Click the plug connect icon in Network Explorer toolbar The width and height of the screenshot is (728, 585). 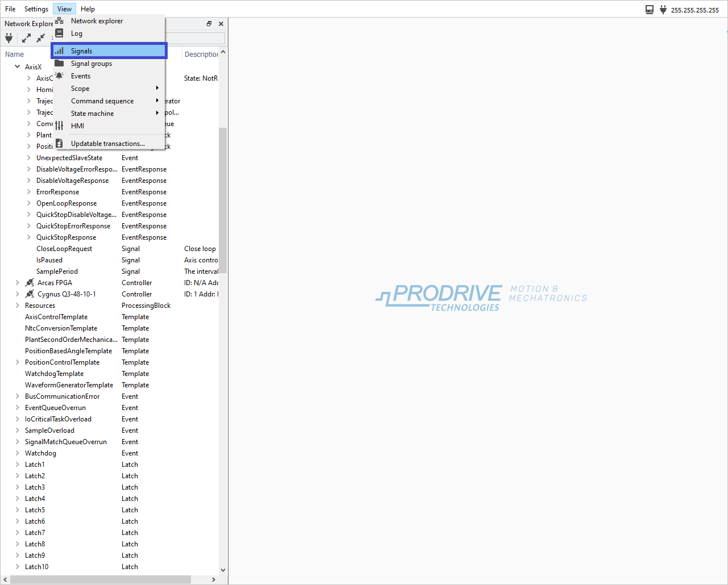pos(9,38)
